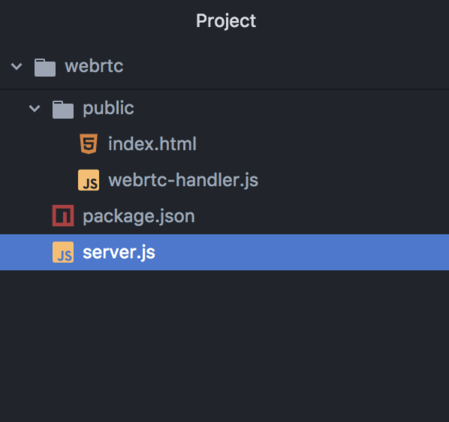This screenshot has width=449, height=422.
Task: Select the public folder label
Action: (x=108, y=108)
